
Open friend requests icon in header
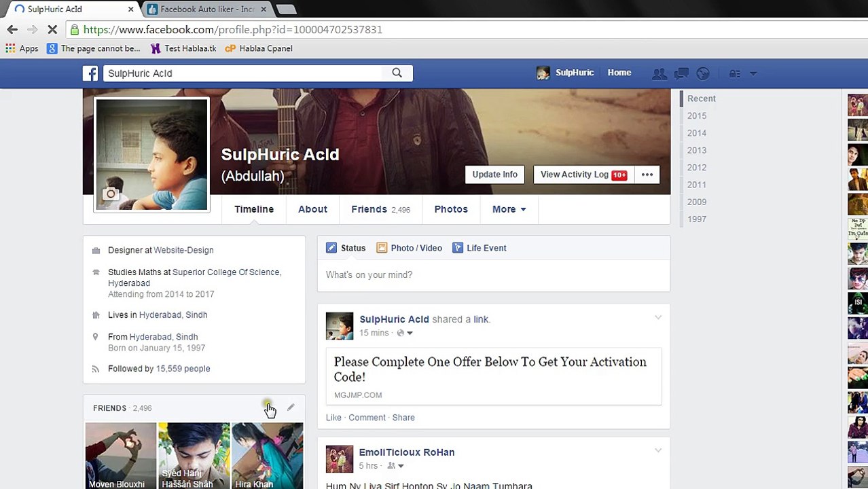coord(659,73)
